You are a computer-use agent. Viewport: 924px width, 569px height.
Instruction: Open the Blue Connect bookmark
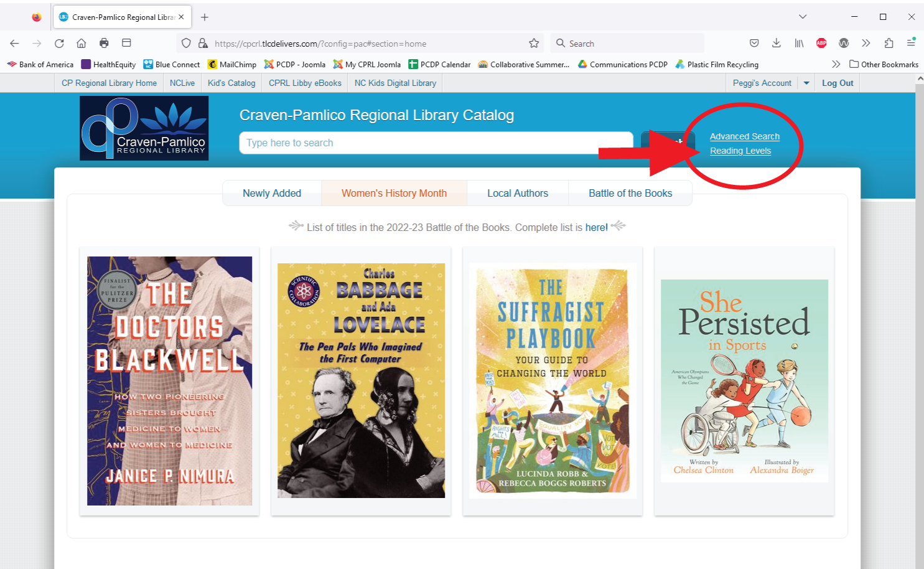[x=172, y=64]
